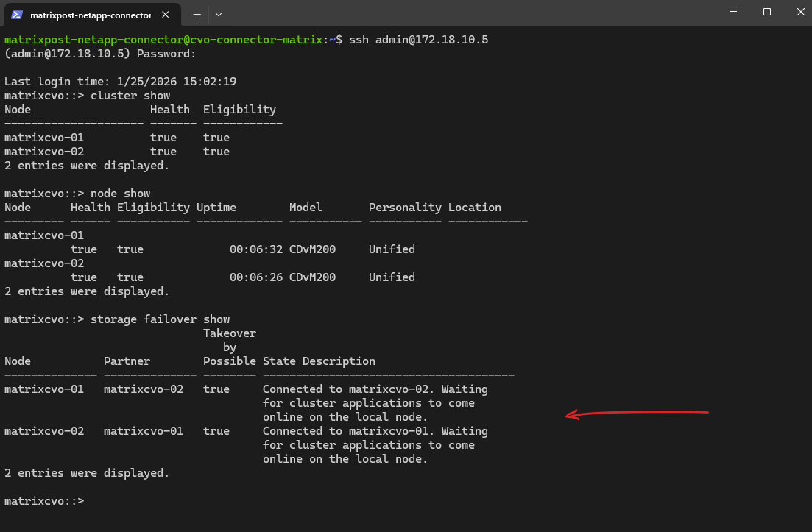Image resolution: width=812 pixels, height=532 pixels.
Task: Select the matrixpost-netapp-connector tab
Action: (90, 14)
